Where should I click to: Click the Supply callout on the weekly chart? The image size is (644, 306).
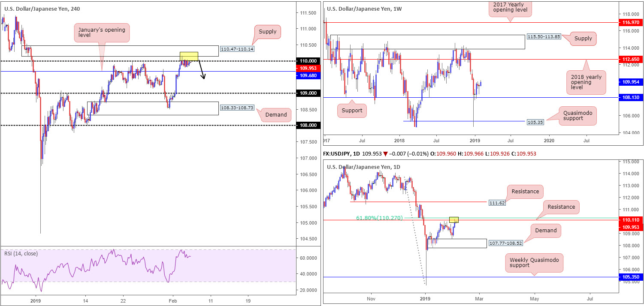click(584, 38)
